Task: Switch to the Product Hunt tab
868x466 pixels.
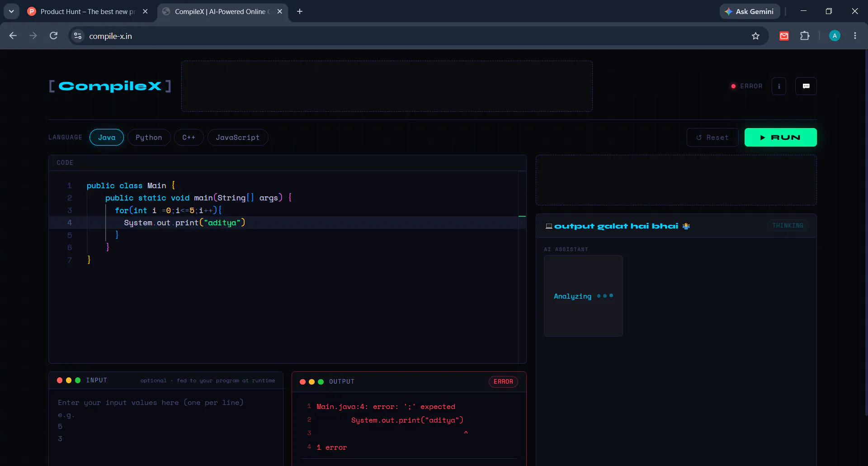Action: [x=88, y=11]
